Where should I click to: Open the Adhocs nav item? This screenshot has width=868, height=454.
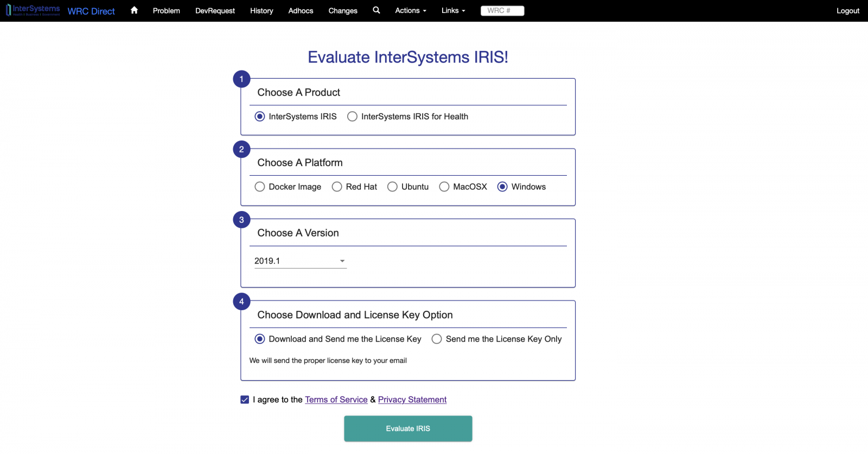pos(301,10)
